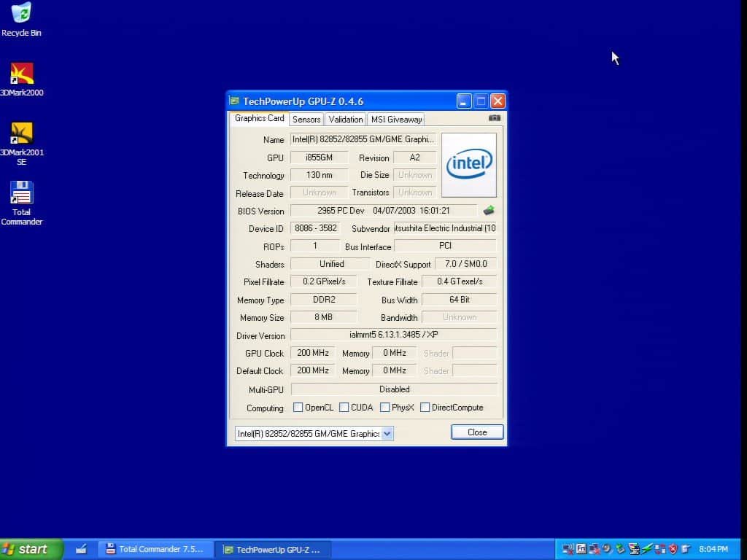Click the Texture Fillrate value 0.4 GTexel/s
Image resolution: width=747 pixels, height=560 pixels.
click(460, 281)
